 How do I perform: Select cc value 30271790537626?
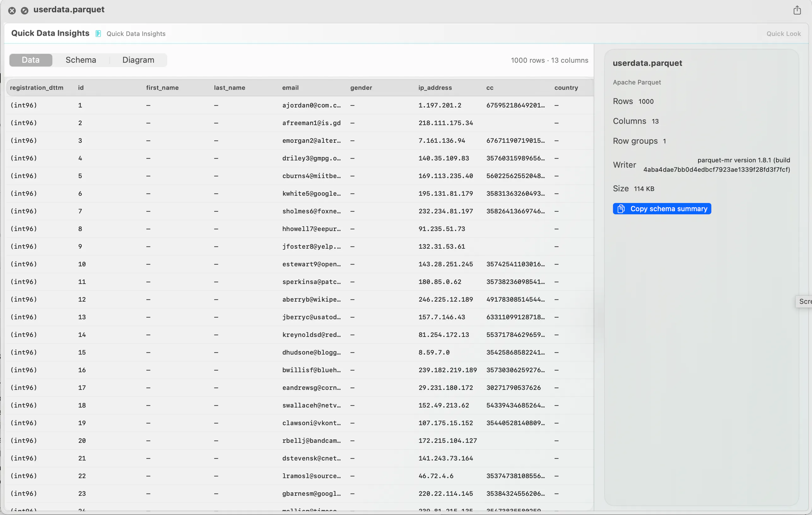pyautogui.click(x=514, y=388)
